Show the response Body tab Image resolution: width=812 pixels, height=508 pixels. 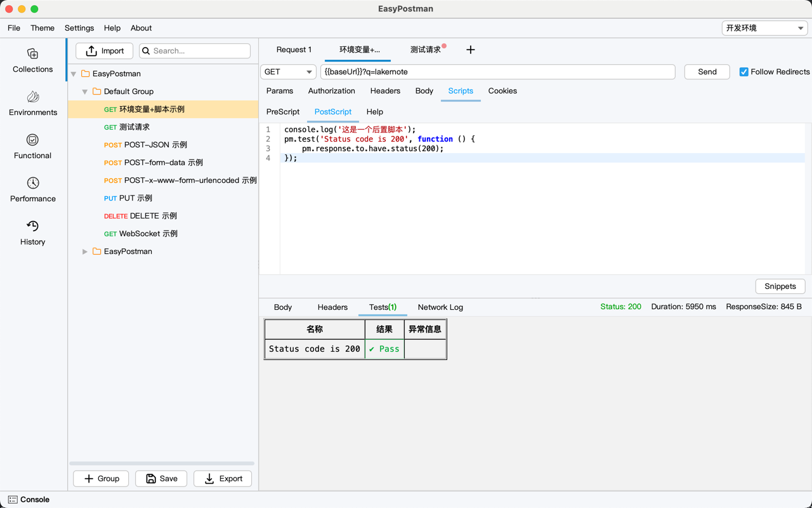point(283,307)
